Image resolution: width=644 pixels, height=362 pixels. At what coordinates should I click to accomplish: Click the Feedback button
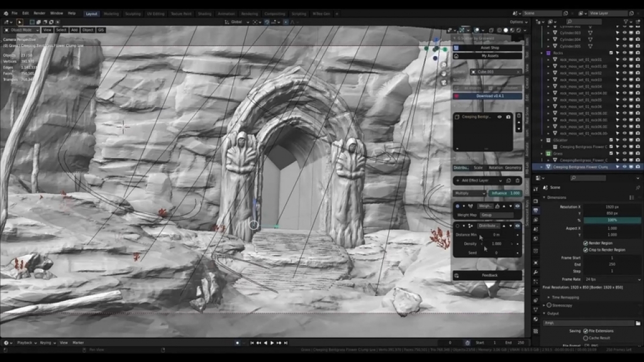487,275
